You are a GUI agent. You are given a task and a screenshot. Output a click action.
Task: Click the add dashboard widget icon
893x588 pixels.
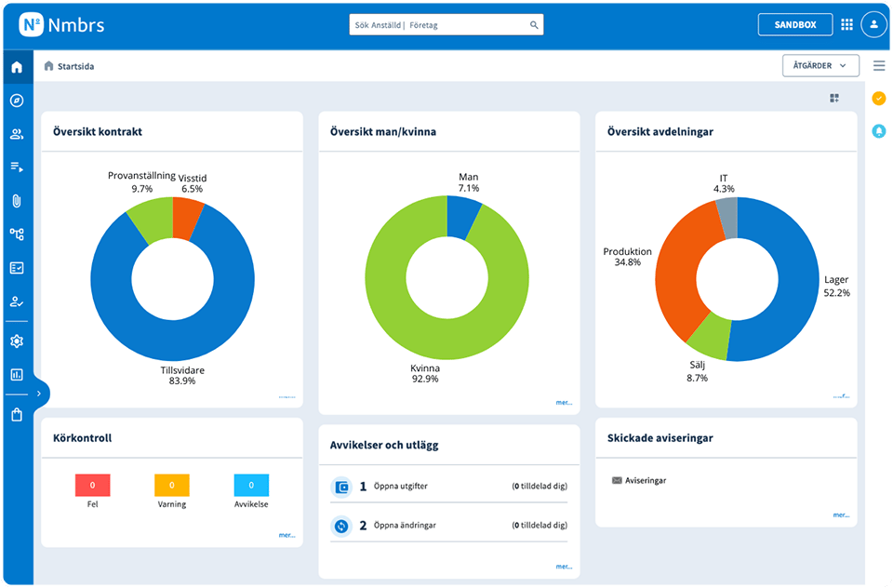pyautogui.click(x=834, y=99)
